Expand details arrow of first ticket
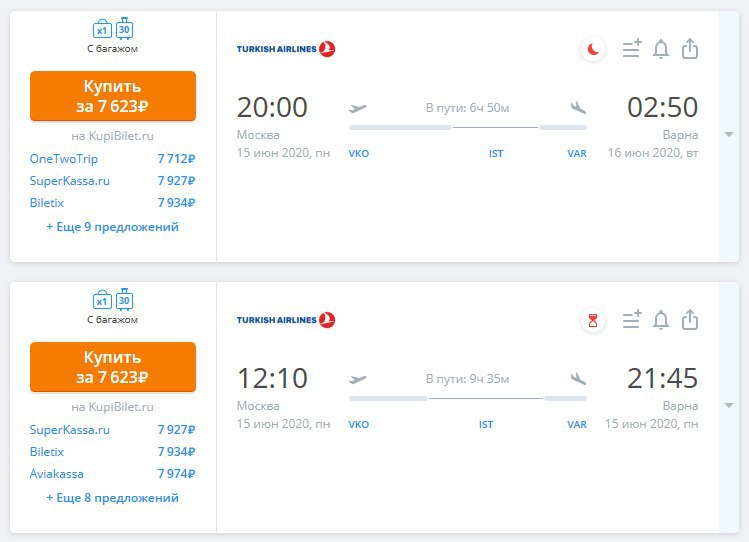 click(729, 134)
